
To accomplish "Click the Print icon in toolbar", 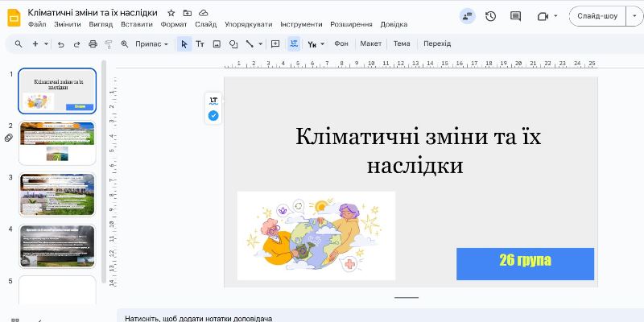I will click(93, 43).
